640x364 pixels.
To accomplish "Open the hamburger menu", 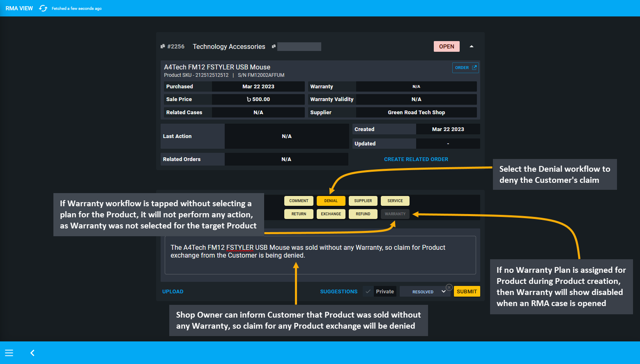I will [9, 353].
